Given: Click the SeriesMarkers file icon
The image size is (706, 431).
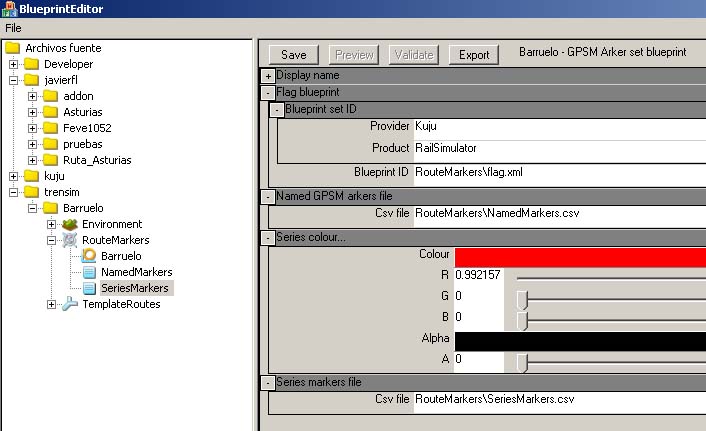Looking at the screenshot, I should click(89, 288).
